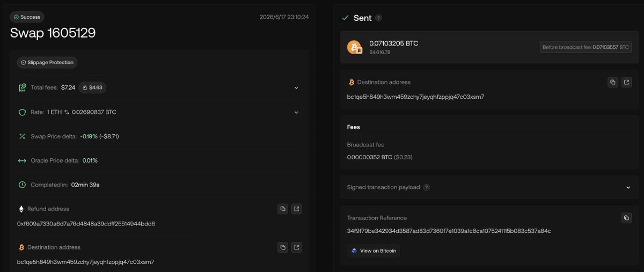Click Bitcoin icon beside Swap destination address
Image resolution: width=644 pixels, height=272 pixels.
coord(21,247)
